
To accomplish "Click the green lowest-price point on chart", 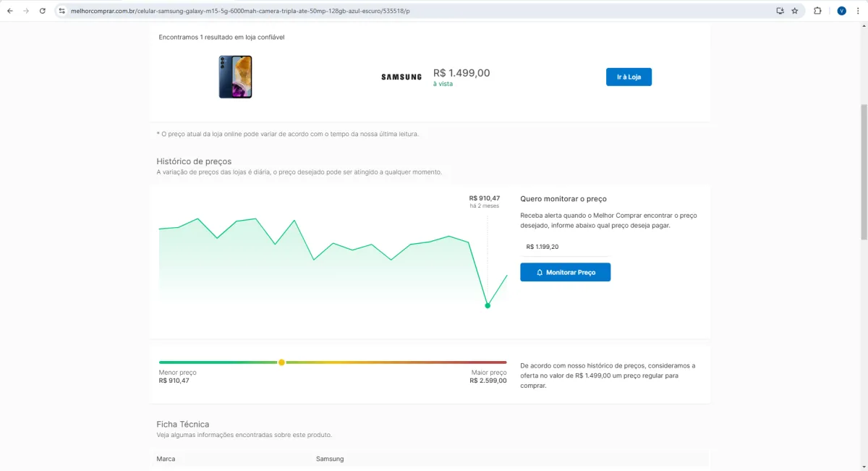I will (488, 305).
